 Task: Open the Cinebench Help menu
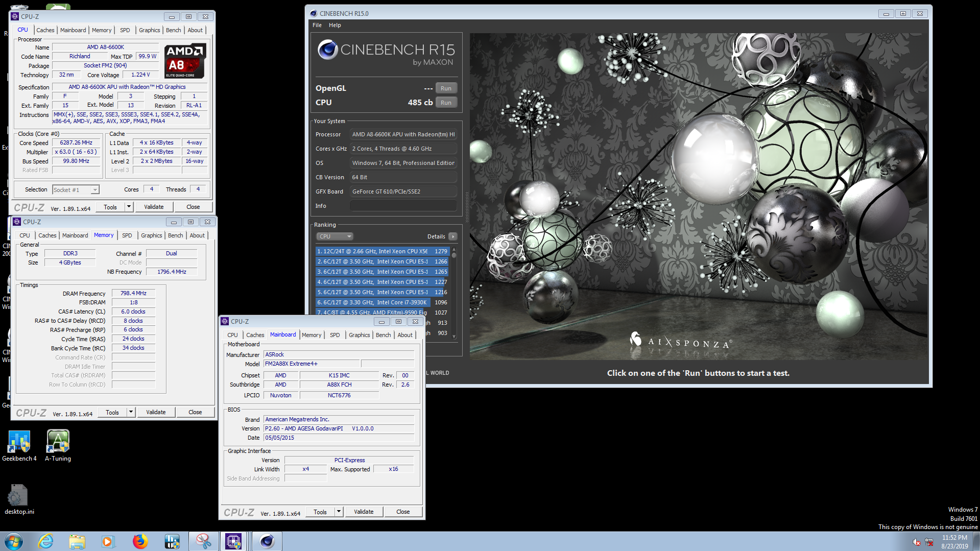(x=334, y=25)
